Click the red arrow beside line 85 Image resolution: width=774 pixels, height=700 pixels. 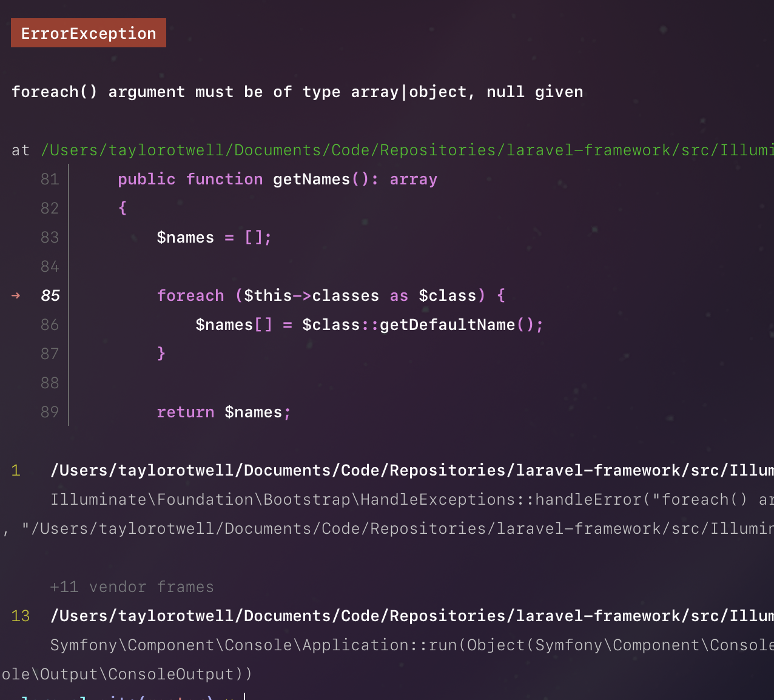(x=16, y=295)
